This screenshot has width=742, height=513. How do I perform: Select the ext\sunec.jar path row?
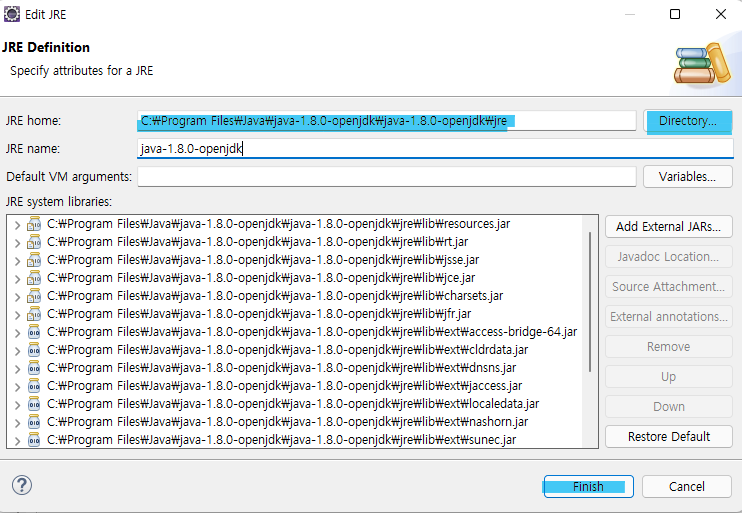[x=282, y=440]
